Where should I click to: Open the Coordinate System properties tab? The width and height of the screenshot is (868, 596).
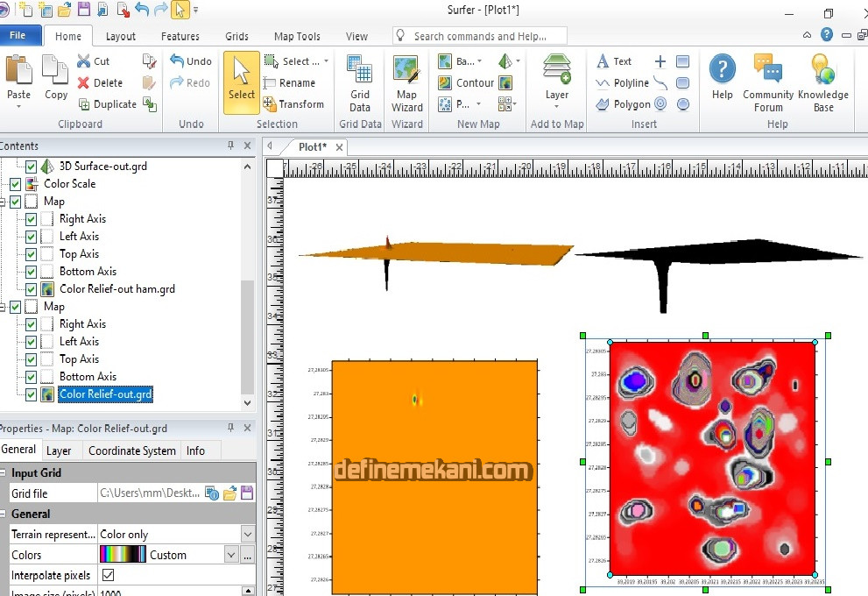pyautogui.click(x=132, y=451)
